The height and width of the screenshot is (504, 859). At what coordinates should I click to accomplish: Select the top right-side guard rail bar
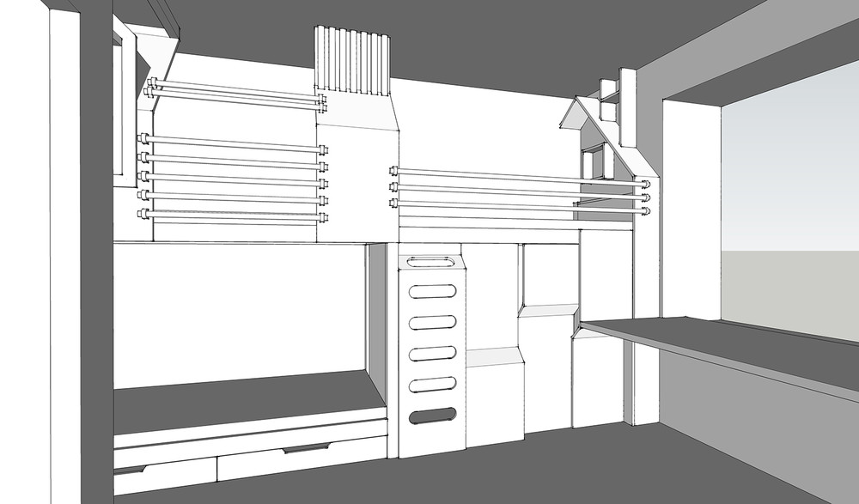click(x=515, y=177)
